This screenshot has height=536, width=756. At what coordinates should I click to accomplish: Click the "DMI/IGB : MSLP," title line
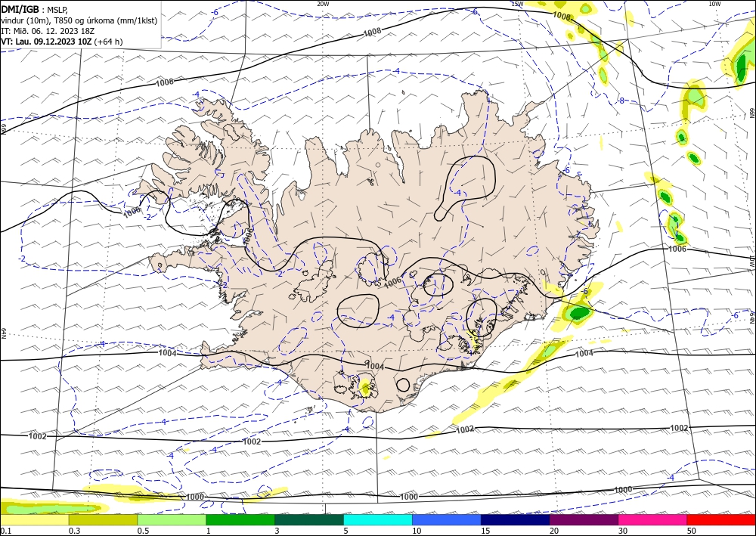click(35, 8)
